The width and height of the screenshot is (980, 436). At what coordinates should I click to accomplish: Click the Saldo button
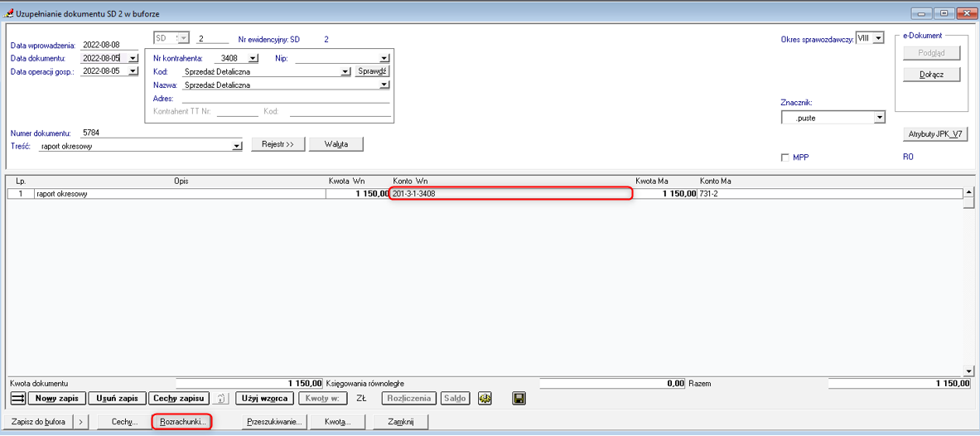coord(456,398)
